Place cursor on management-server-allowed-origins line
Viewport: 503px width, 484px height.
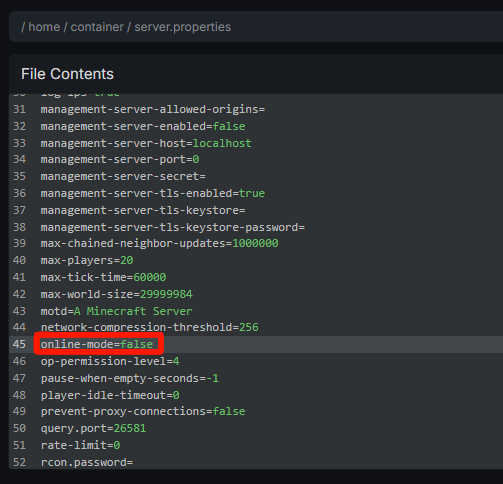pos(153,109)
